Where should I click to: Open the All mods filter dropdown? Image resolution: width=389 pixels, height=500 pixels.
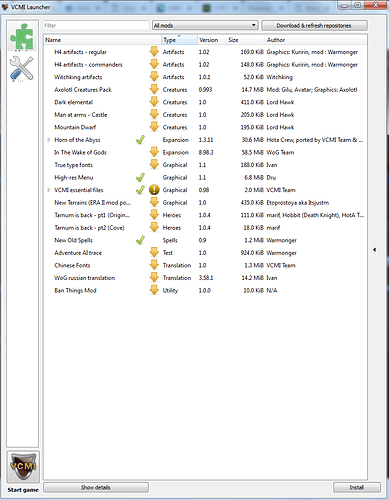pyautogui.click(x=205, y=25)
